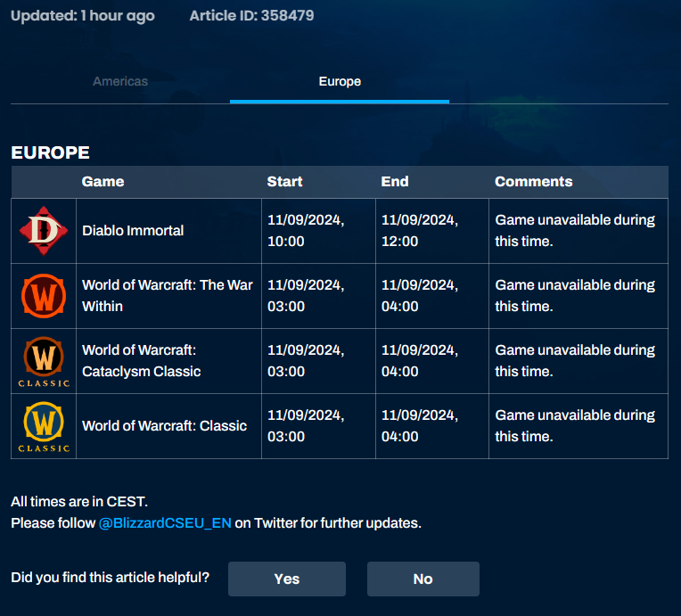This screenshot has width=681, height=616.
Task: Click World of Warcraft: Classic end time cell
Action: pos(432,426)
